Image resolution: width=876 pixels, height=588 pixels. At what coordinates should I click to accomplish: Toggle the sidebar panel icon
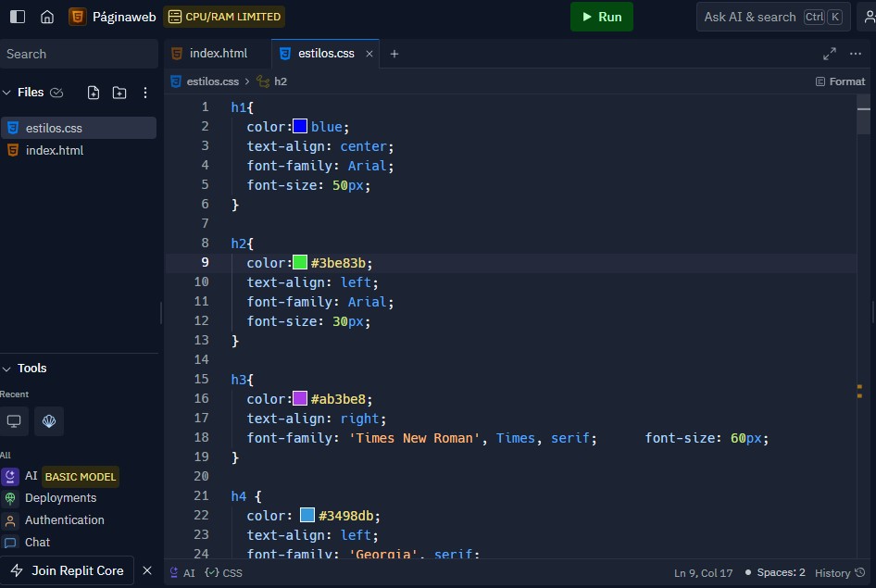[x=18, y=17]
